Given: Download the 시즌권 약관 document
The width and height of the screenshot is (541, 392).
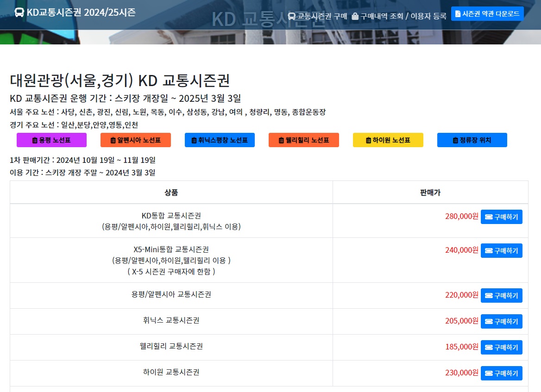Looking at the screenshot, I should pos(486,13).
